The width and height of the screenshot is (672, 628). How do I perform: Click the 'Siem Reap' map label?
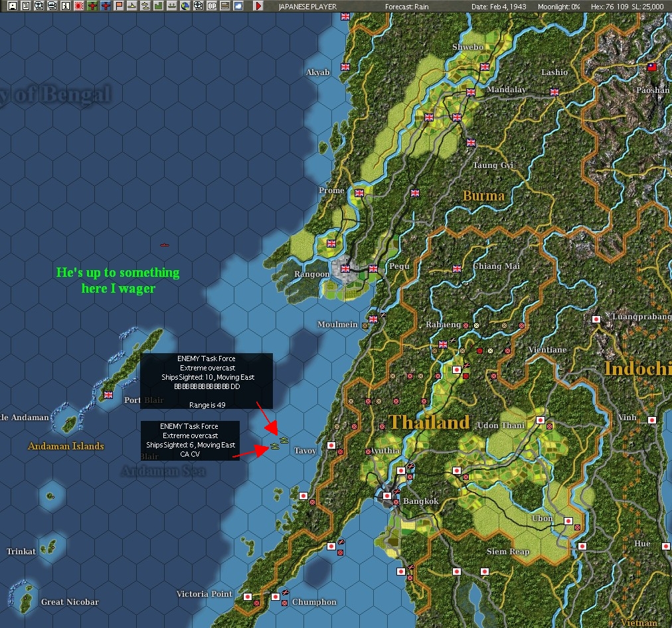tap(508, 552)
